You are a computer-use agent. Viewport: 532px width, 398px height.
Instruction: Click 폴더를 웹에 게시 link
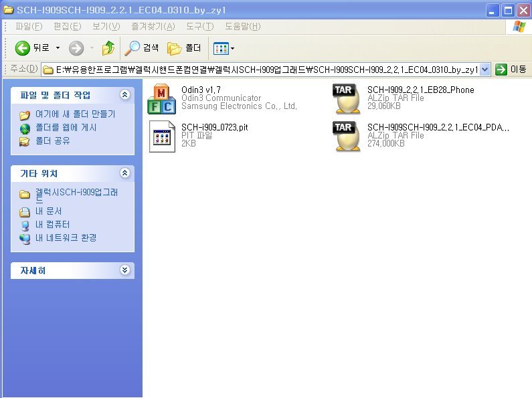(66, 128)
